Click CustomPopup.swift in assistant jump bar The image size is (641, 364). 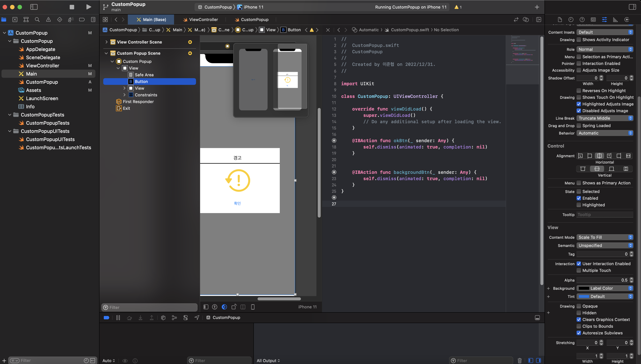[x=410, y=30]
